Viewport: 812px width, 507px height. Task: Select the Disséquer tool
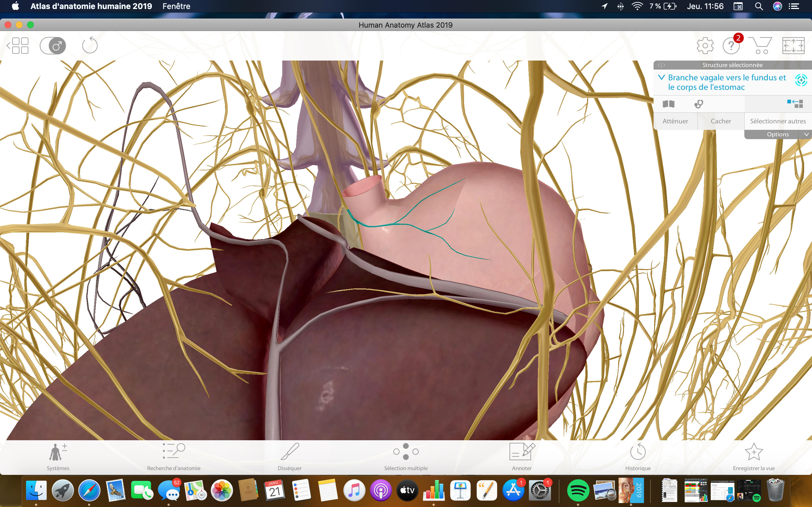click(x=289, y=457)
